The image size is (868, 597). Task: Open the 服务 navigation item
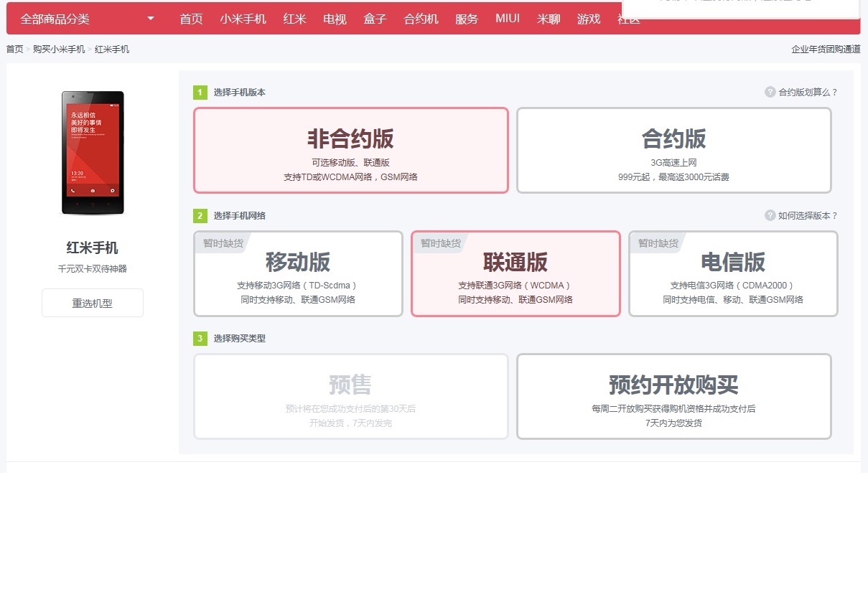point(467,19)
